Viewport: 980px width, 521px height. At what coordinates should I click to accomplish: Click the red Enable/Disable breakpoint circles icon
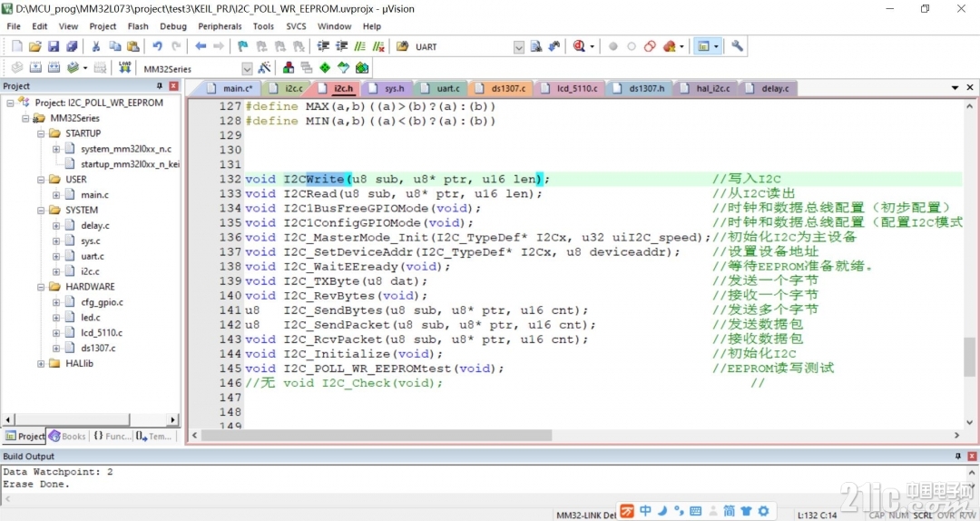tap(650, 46)
